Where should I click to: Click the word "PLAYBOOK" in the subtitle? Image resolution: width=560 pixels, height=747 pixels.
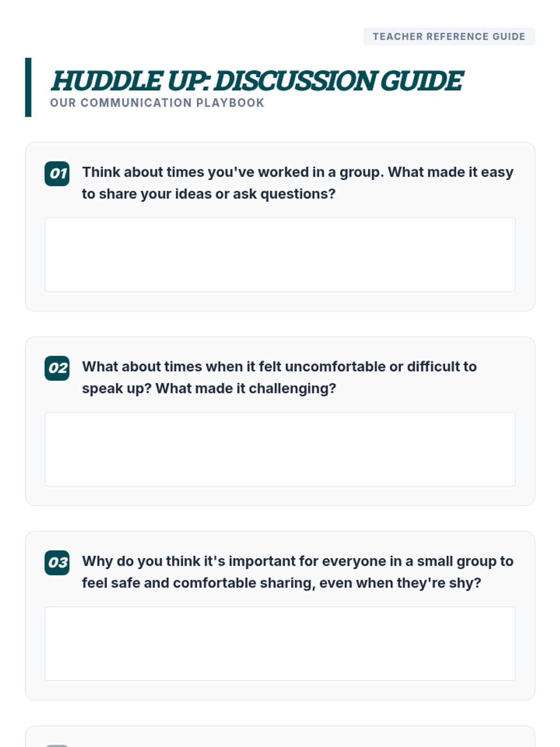pos(230,103)
